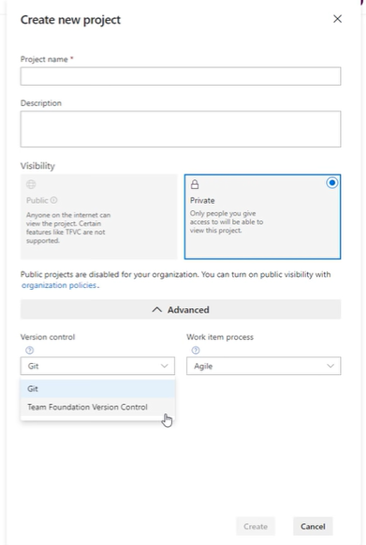The height and width of the screenshot is (545, 366).
Task: Close the Create new project dialog
Action: [337, 19]
